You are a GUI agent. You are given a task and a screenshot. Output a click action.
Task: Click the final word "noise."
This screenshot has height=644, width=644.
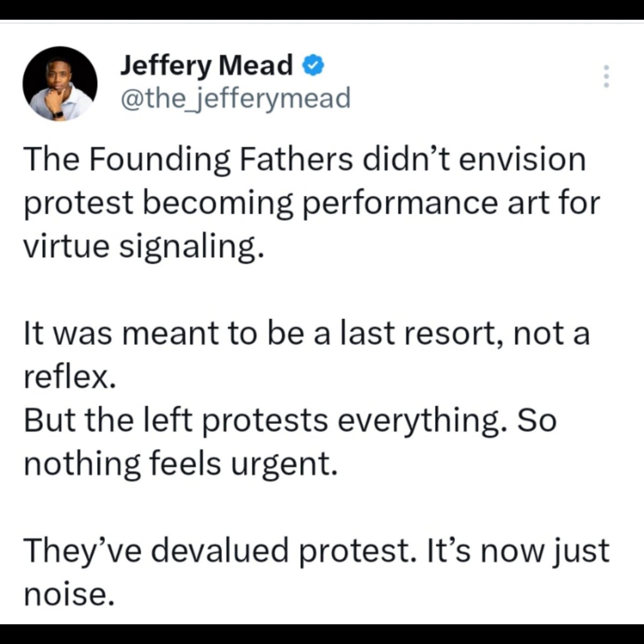pyautogui.click(x=68, y=594)
